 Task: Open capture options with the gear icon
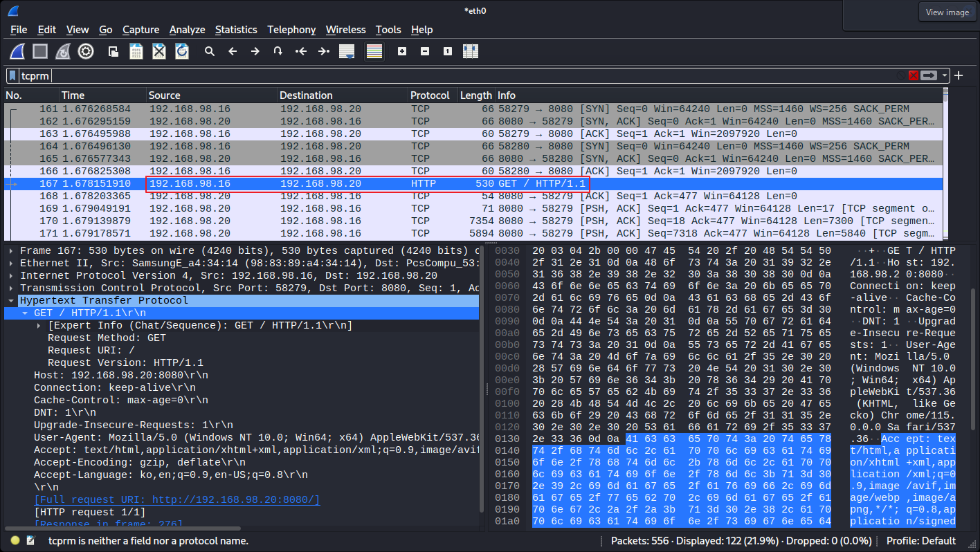[x=86, y=50]
